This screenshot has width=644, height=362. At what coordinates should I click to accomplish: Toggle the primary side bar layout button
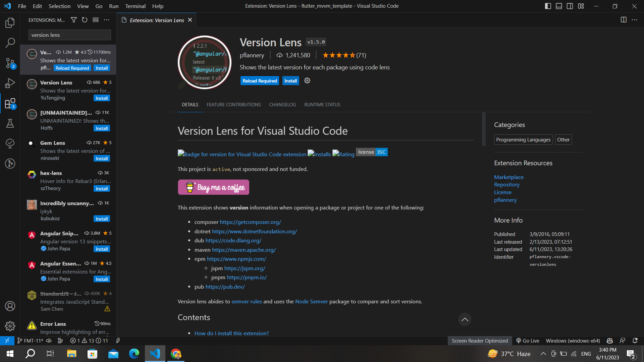548,6
